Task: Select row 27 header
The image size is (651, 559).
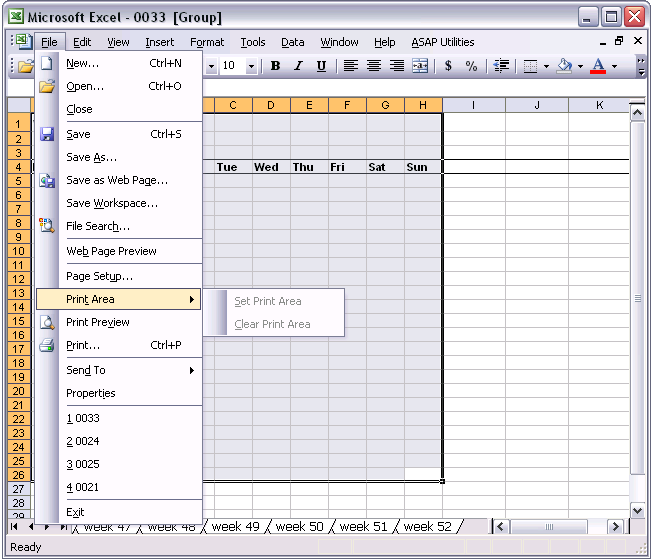Action: click(x=18, y=489)
